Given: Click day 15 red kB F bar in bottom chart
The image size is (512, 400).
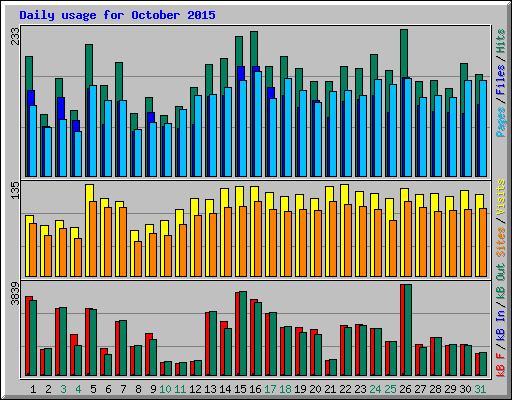Looking at the screenshot, I should pos(237,334).
